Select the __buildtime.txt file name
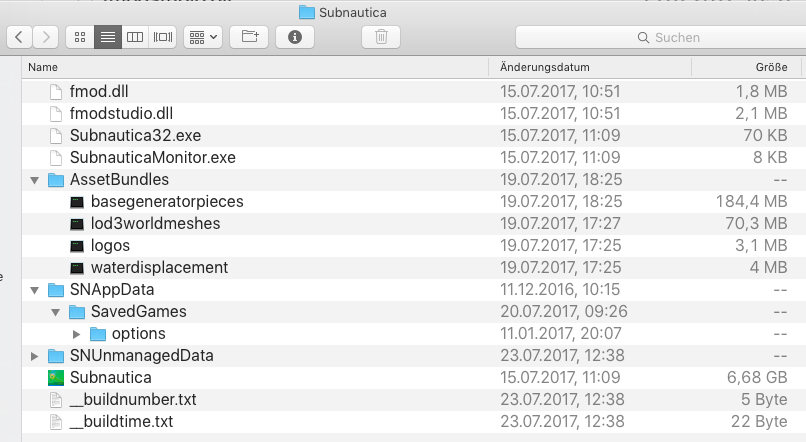Viewport: 806px width, 442px height. coord(121,422)
